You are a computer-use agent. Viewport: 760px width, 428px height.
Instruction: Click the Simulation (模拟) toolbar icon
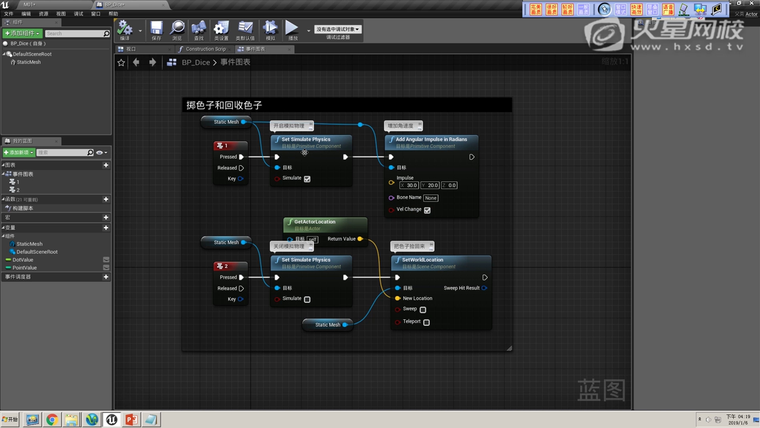click(x=269, y=29)
